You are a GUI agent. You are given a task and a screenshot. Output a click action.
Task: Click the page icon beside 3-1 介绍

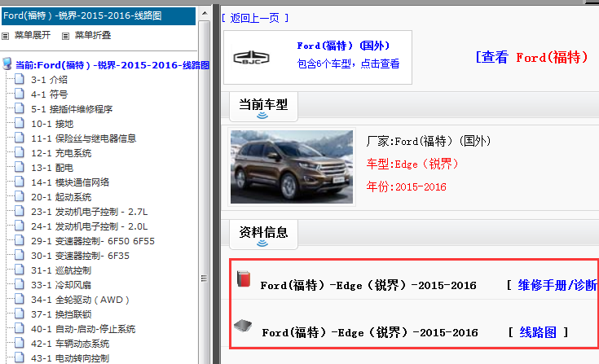[x=19, y=79]
